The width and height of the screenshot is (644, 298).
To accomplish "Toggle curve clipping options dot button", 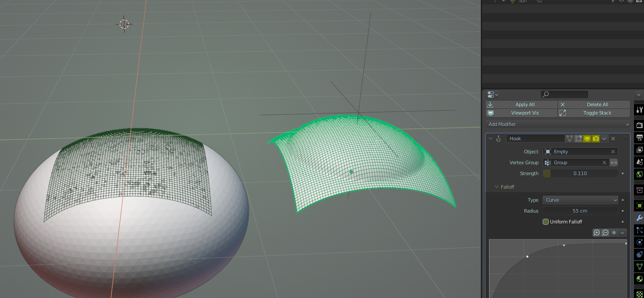I will tap(614, 233).
